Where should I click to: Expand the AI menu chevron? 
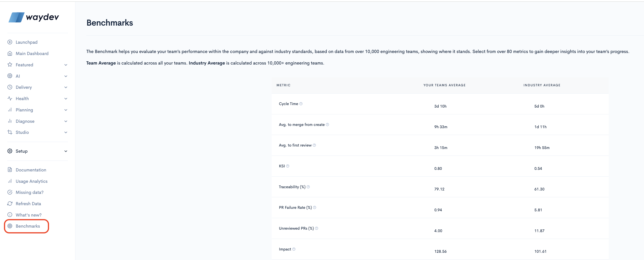pyautogui.click(x=66, y=76)
